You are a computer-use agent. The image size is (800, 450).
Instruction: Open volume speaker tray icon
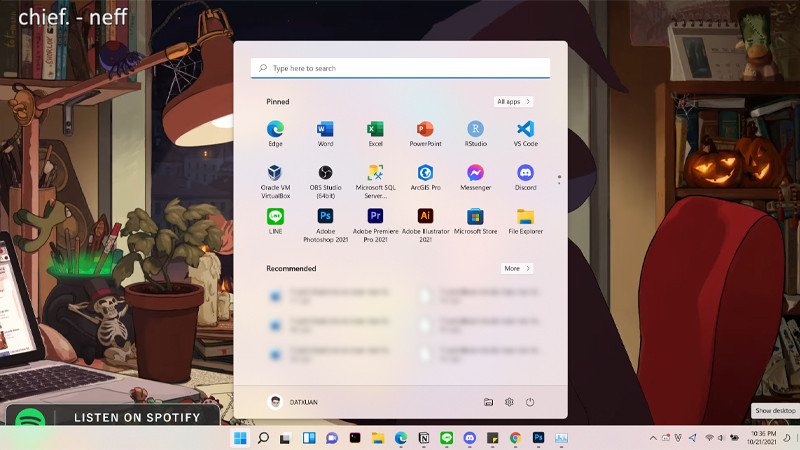click(x=720, y=438)
